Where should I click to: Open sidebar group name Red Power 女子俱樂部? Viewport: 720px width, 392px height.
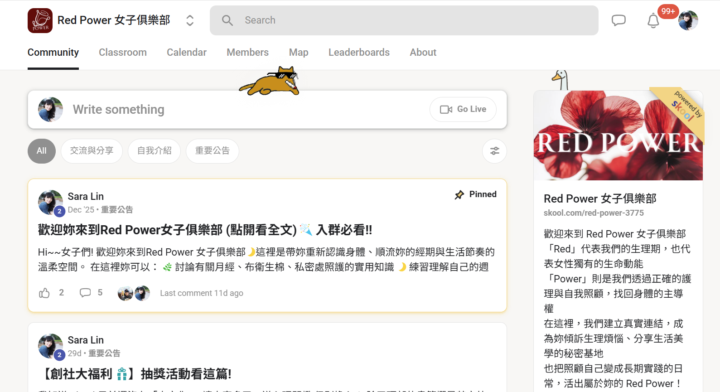click(x=600, y=198)
